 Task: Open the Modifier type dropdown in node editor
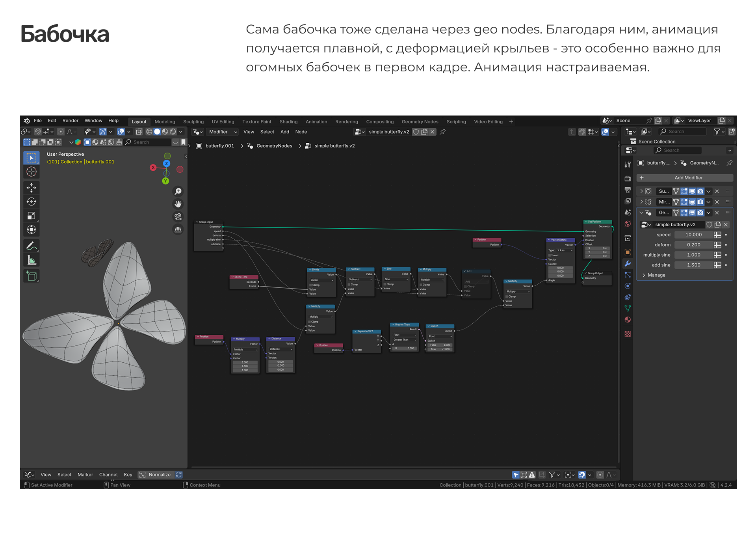coord(223,132)
